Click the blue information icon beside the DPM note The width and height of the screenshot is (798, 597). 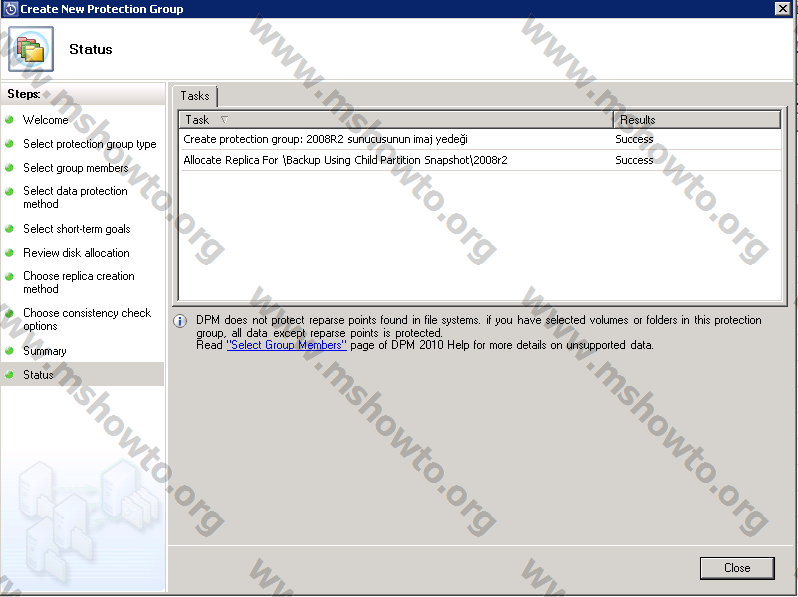point(180,321)
